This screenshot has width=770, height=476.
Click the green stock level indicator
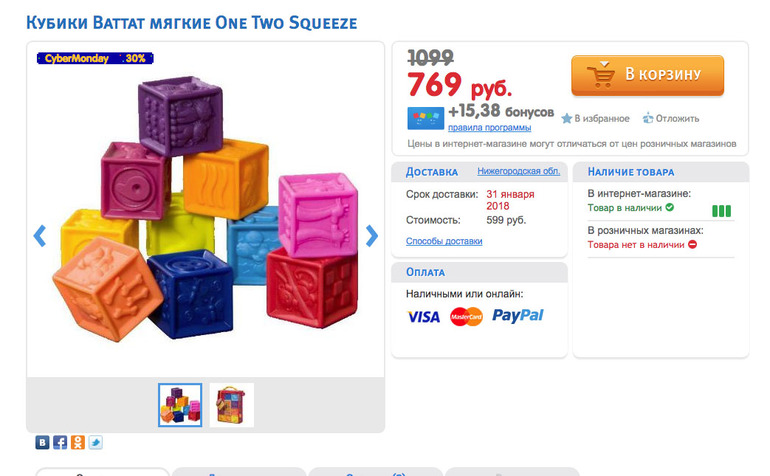(720, 211)
